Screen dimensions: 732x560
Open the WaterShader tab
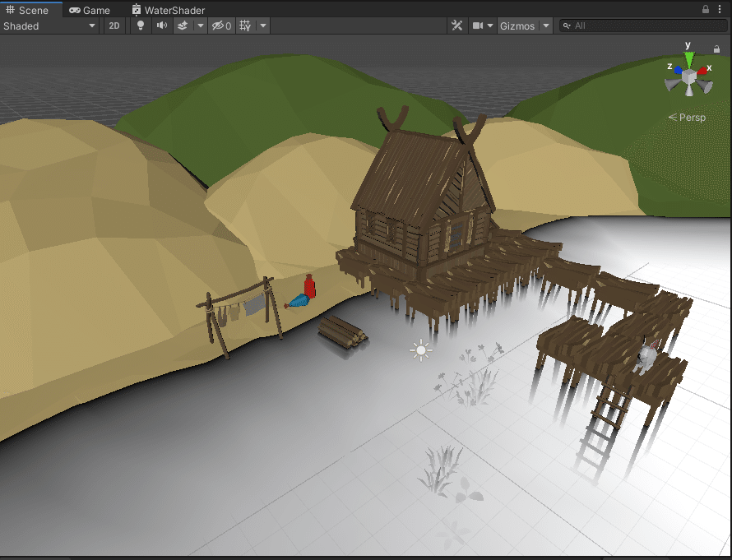coord(168,10)
